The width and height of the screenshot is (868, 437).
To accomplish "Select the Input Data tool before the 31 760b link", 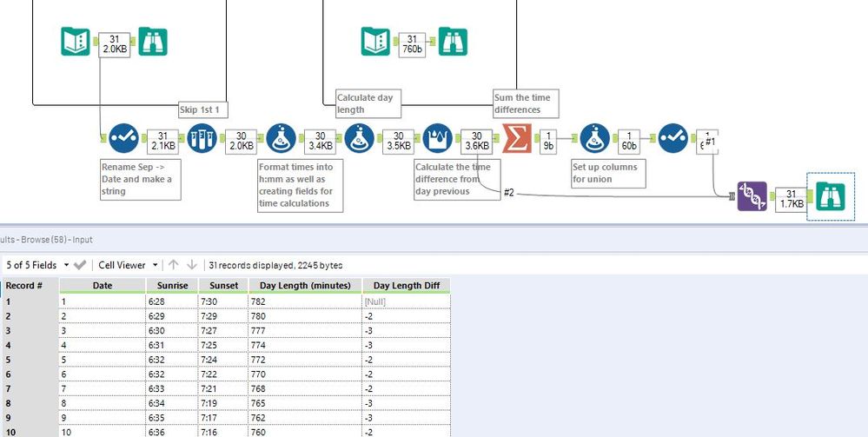I will (376, 42).
